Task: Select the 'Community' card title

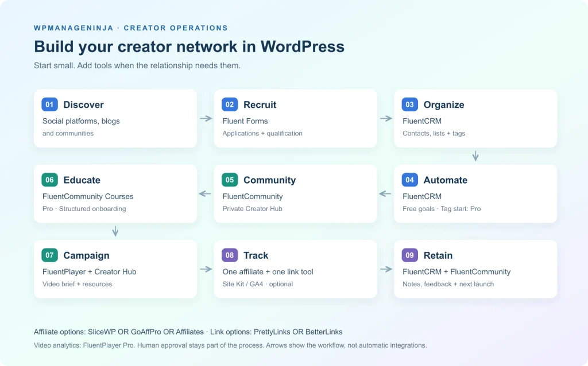Action: pyautogui.click(x=270, y=180)
